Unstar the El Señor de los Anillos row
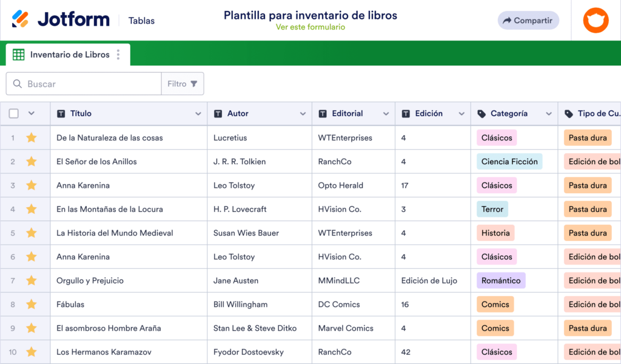621x364 pixels. pyautogui.click(x=32, y=162)
